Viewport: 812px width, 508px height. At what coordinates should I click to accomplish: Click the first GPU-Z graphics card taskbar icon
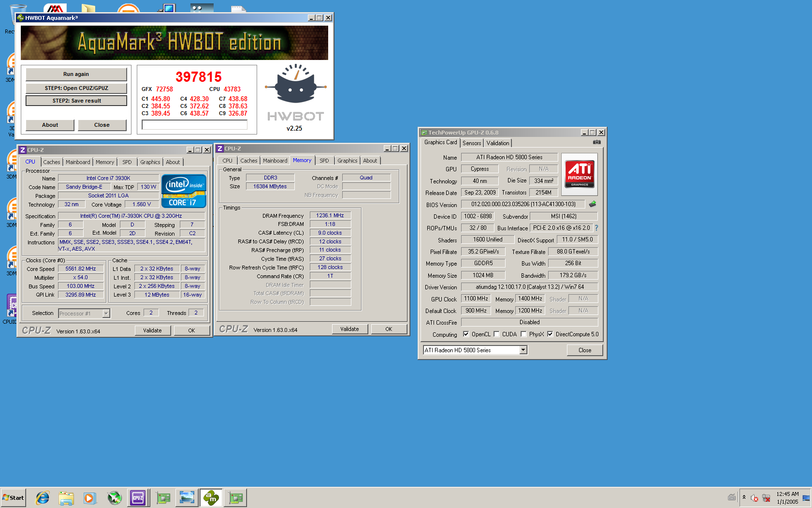pos(163,497)
